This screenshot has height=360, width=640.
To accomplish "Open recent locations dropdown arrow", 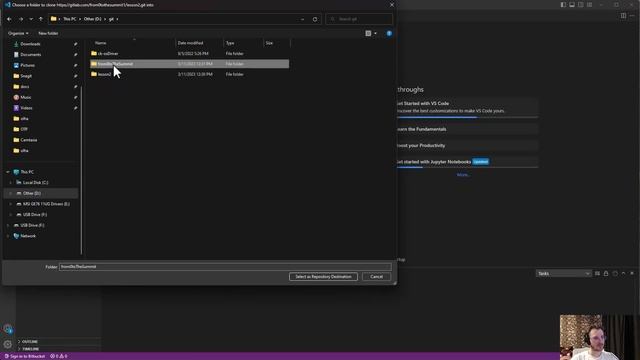I will [31, 19].
